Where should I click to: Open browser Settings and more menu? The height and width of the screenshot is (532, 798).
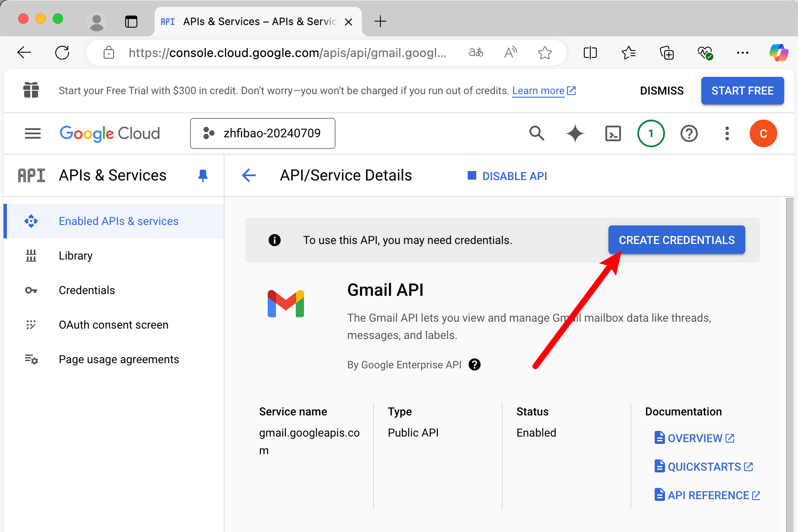tap(743, 53)
